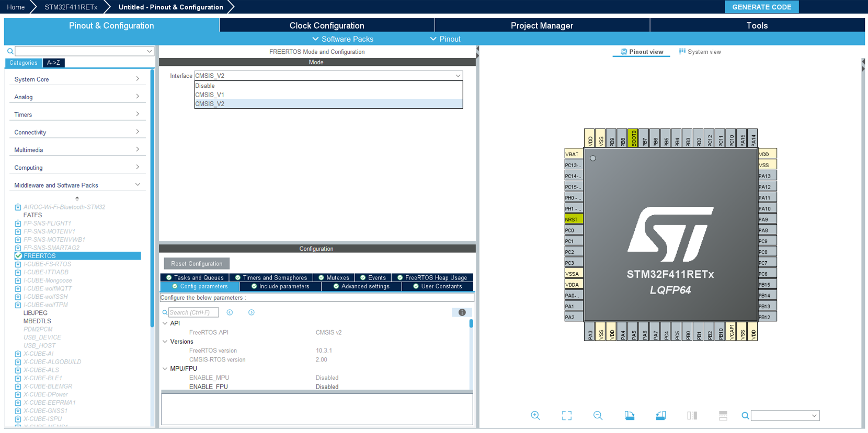Image resolution: width=868 pixels, height=433 pixels.
Task: Click download icon beside I-CUBE-FS-RTOS
Action: pos(18,264)
